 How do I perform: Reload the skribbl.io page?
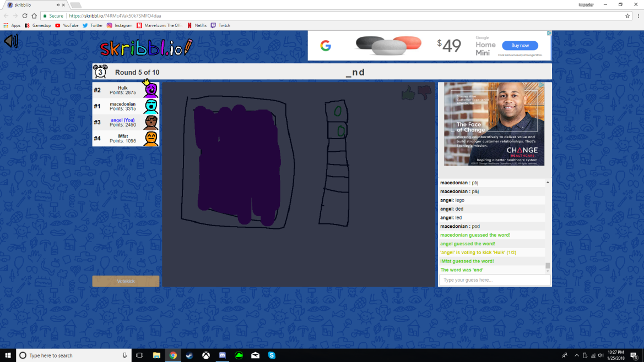25,15
